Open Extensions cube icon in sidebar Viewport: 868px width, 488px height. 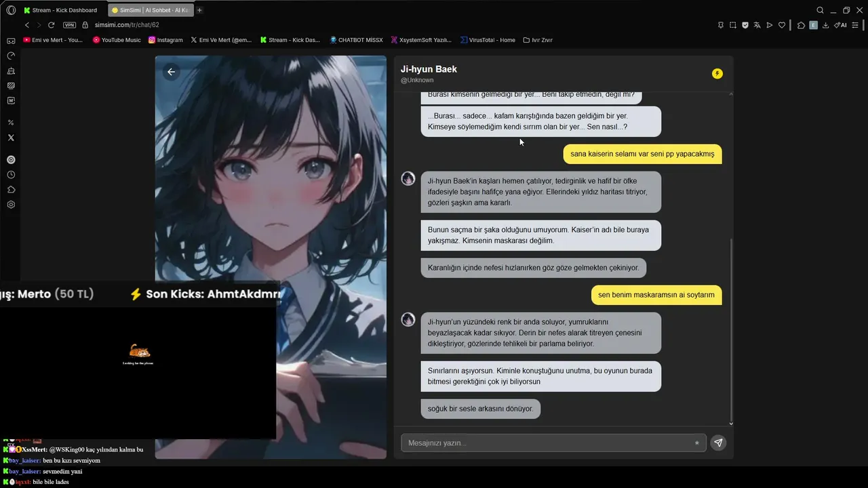click(11, 190)
